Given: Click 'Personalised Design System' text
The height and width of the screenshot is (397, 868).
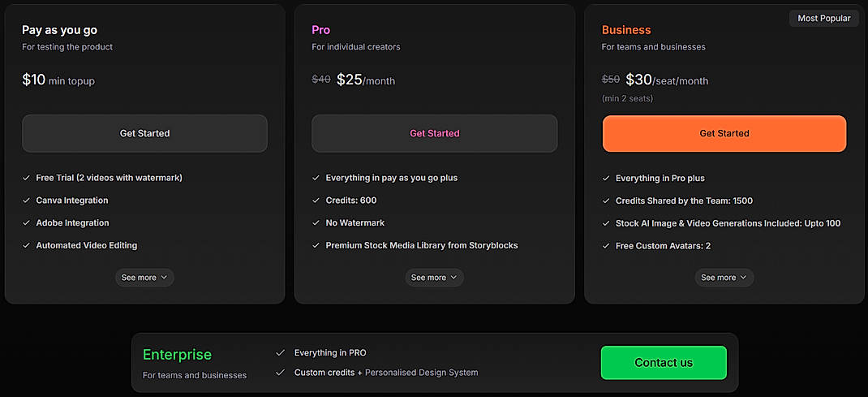Looking at the screenshot, I should [421, 372].
